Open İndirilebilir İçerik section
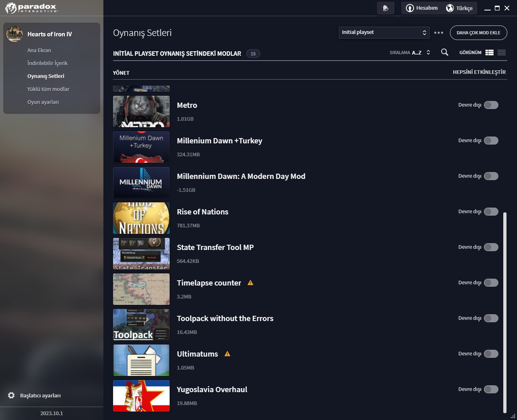517x420 pixels. (x=47, y=63)
